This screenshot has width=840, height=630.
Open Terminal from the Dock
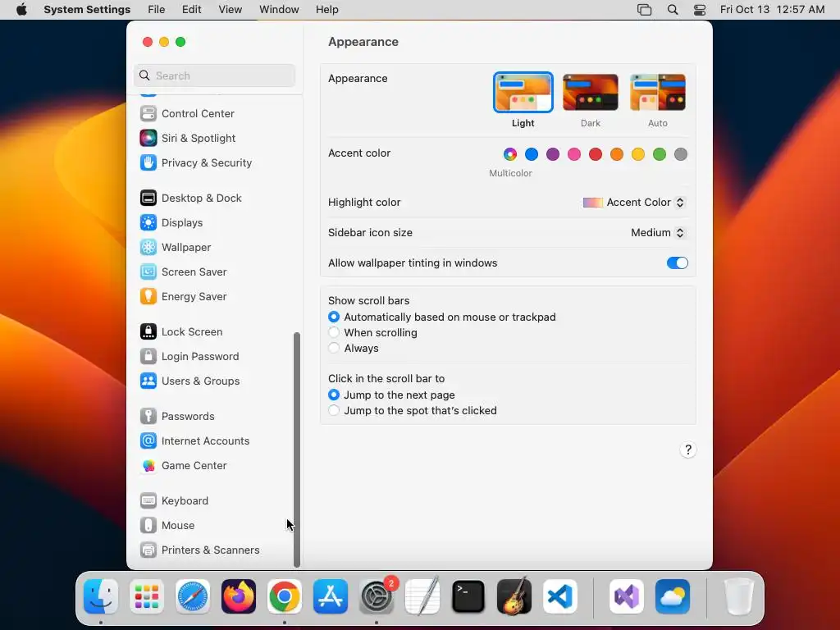[x=468, y=597]
